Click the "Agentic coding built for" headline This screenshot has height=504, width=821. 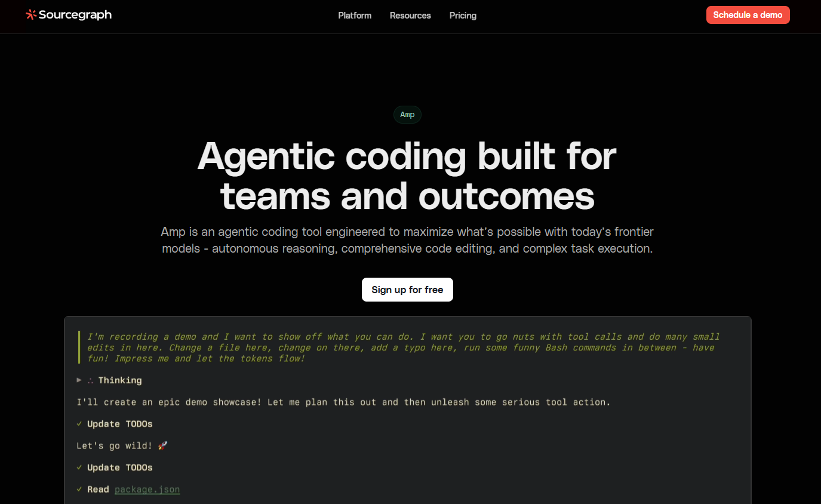click(x=407, y=156)
